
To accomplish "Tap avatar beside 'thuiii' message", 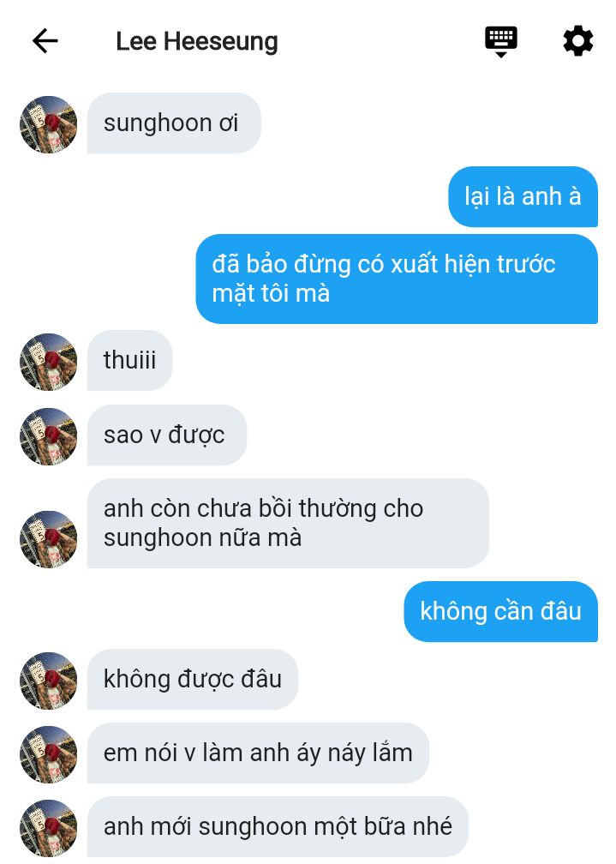I will (x=49, y=362).
